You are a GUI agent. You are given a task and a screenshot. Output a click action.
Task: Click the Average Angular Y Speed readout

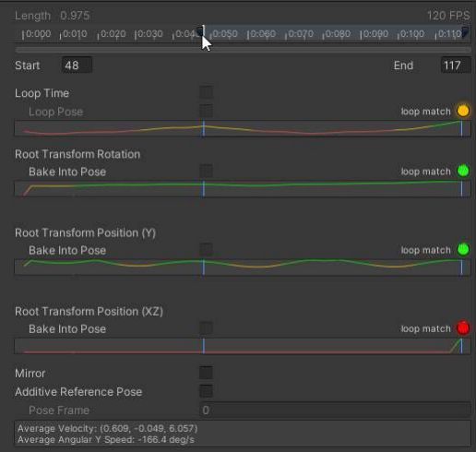coord(106,440)
